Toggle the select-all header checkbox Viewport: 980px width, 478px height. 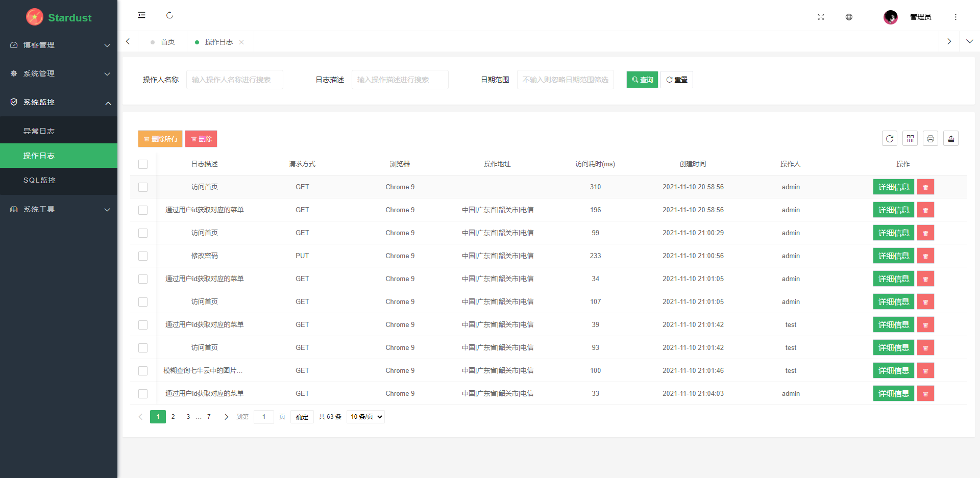pyautogui.click(x=143, y=164)
